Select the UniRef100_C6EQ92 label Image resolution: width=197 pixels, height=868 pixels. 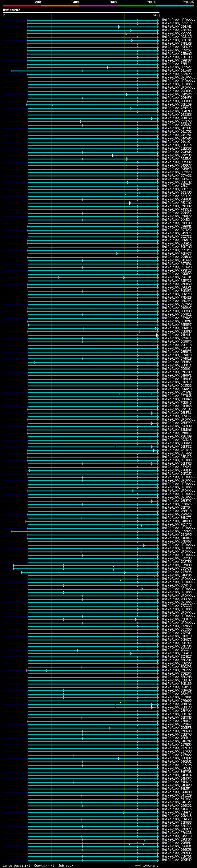(177, 758)
